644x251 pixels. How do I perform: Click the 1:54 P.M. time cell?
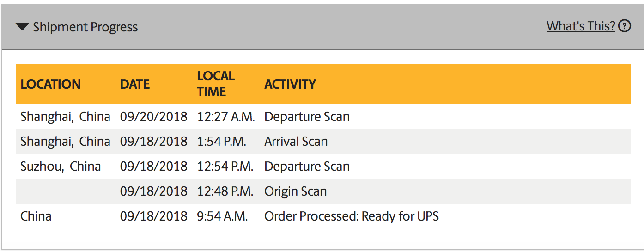221,142
